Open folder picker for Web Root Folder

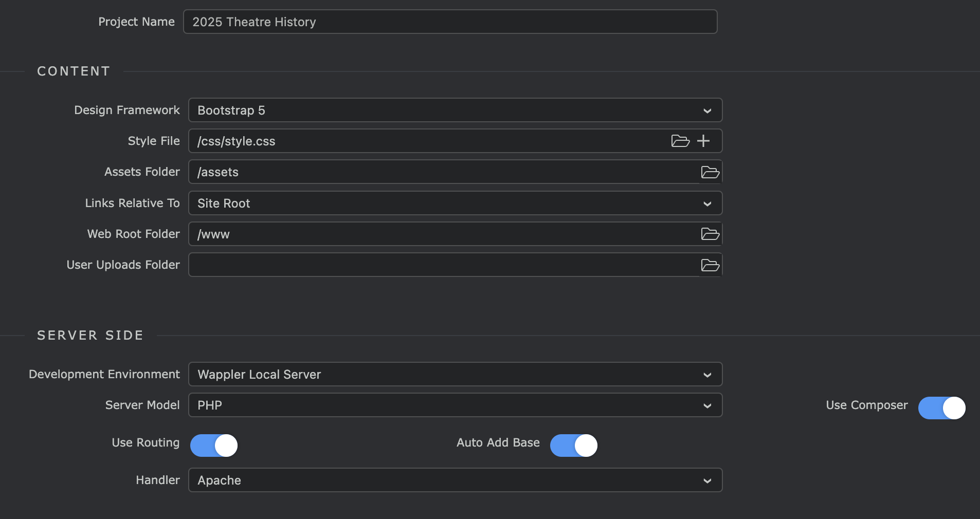point(710,234)
